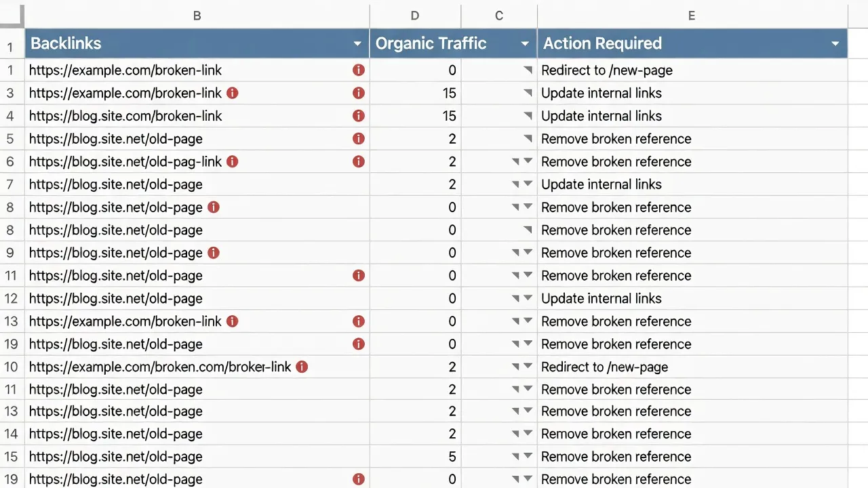Click 'Remove broken reference' in row 14

[x=616, y=434]
